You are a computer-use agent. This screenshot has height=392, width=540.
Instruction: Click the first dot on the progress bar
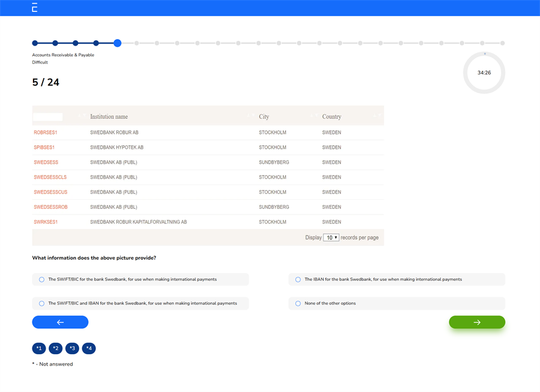tap(34, 43)
